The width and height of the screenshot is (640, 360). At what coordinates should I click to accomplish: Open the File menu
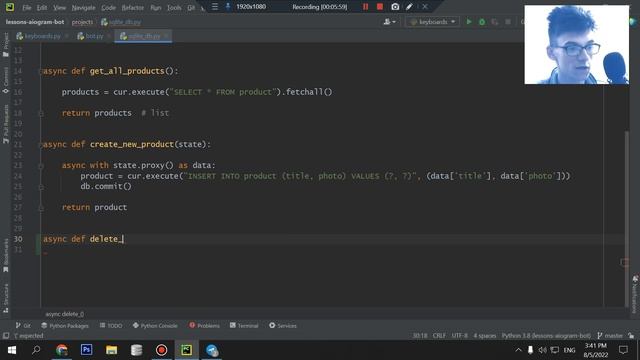point(27,7)
